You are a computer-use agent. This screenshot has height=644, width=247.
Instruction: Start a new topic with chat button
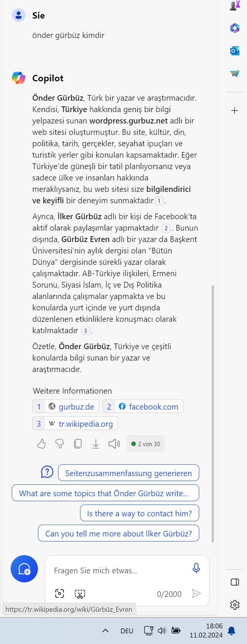[24, 569]
